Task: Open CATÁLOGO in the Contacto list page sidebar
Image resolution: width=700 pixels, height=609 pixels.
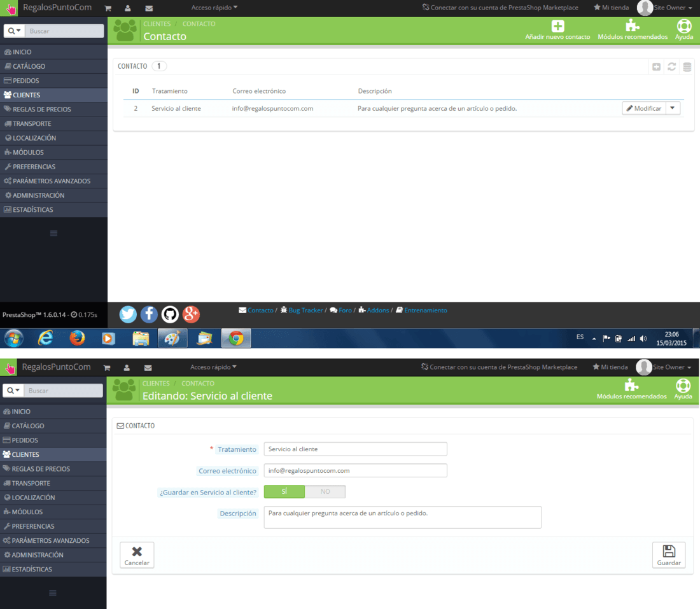Action: tap(53, 66)
